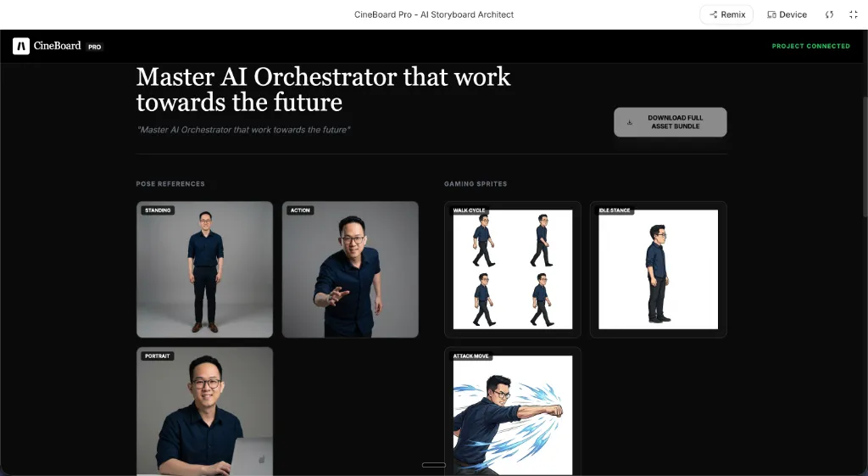This screenshot has width=868, height=476.
Task: Select the Idle Stance sprite
Action: [x=659, y=270]
